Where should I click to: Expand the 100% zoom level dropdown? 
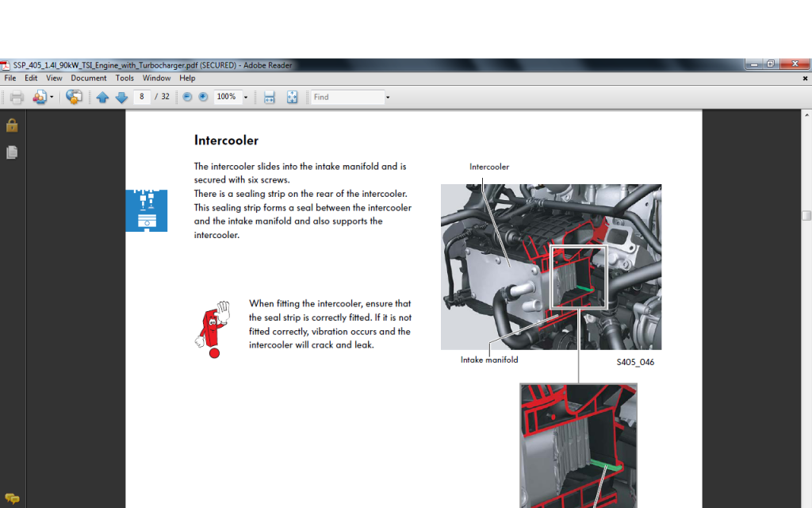click(246, 98)
